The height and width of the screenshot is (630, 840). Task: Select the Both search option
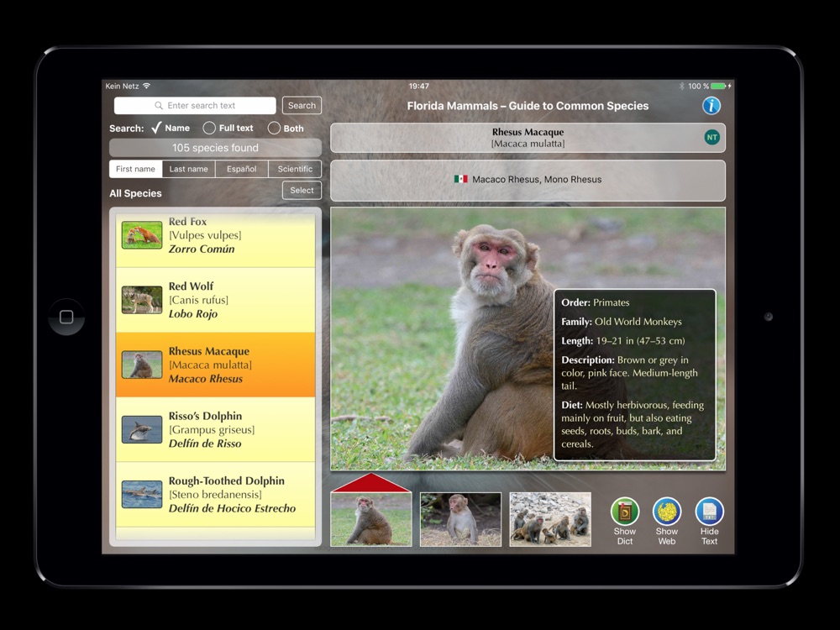286,128
